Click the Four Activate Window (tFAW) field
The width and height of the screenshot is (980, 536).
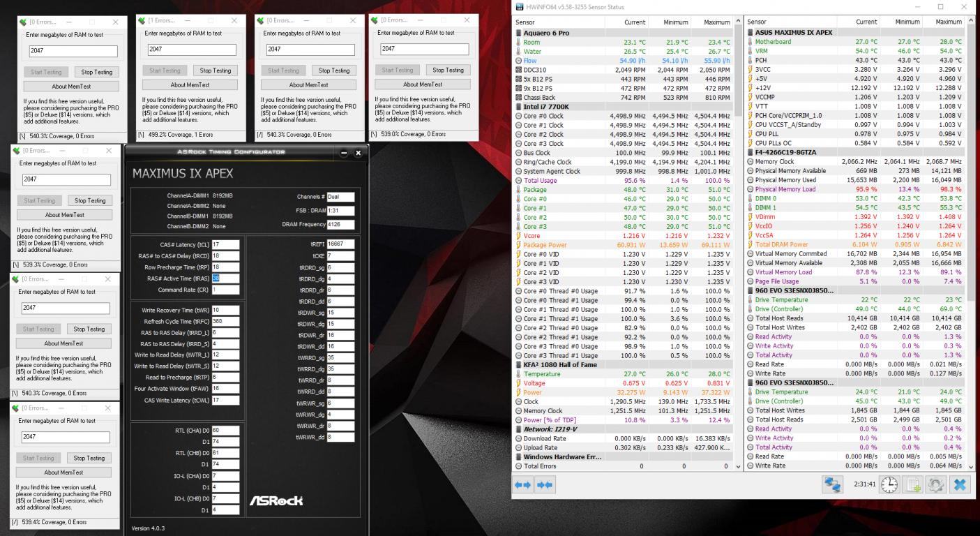225,389
